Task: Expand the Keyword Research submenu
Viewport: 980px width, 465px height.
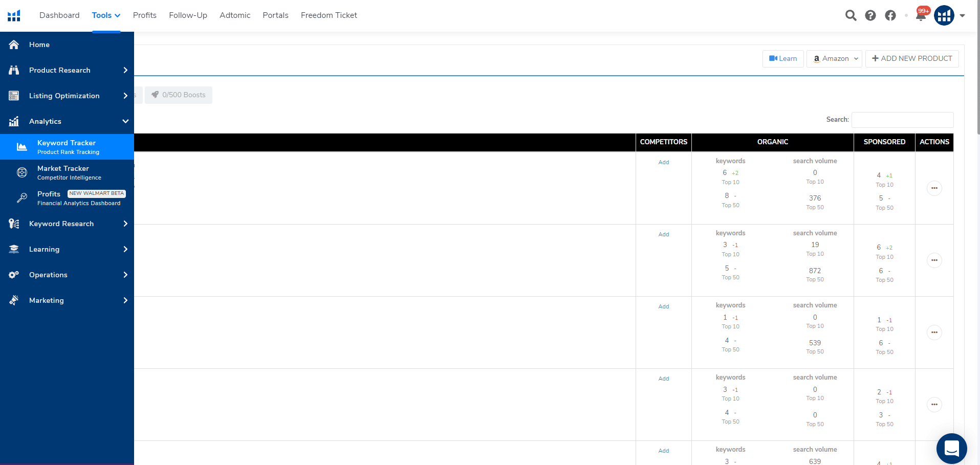Action: pyautogui.click(x=125, y=224)
